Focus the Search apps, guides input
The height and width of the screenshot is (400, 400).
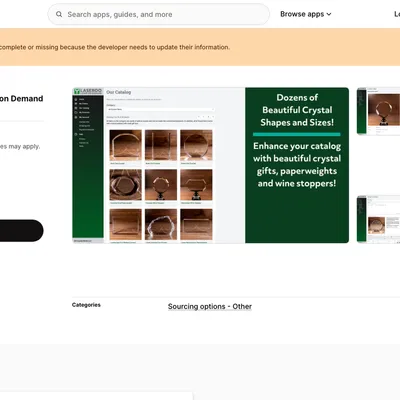159,14
